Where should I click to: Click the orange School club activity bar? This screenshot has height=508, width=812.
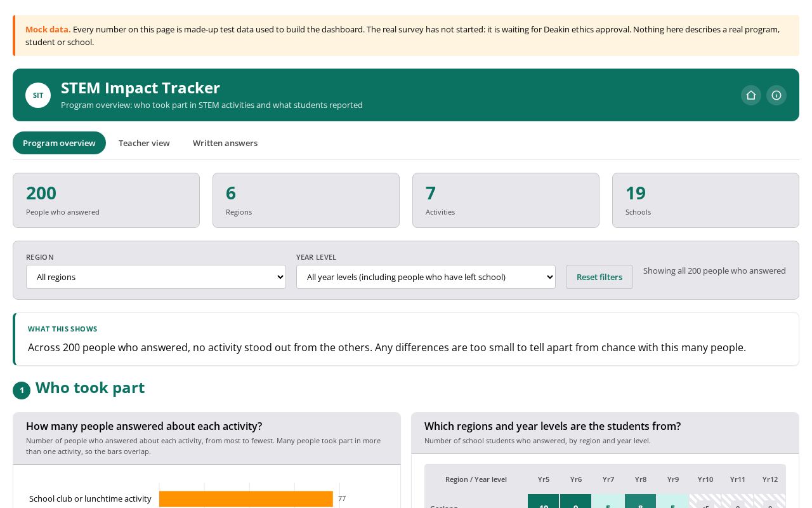click(x=246, y=498)
